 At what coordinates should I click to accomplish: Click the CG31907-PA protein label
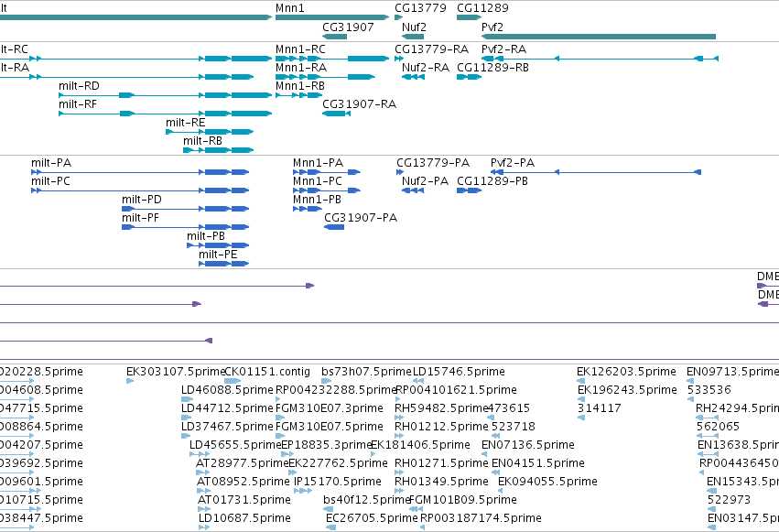point(361,218)
